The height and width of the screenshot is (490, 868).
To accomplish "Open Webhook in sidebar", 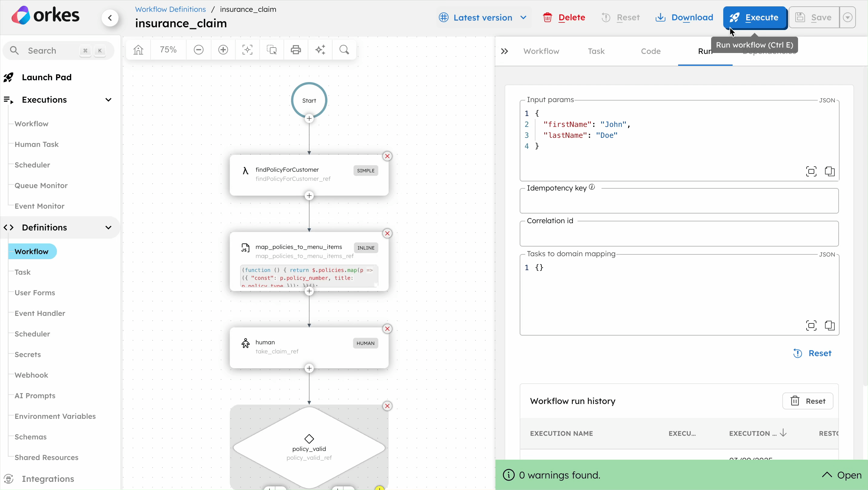I will (31, 375).
